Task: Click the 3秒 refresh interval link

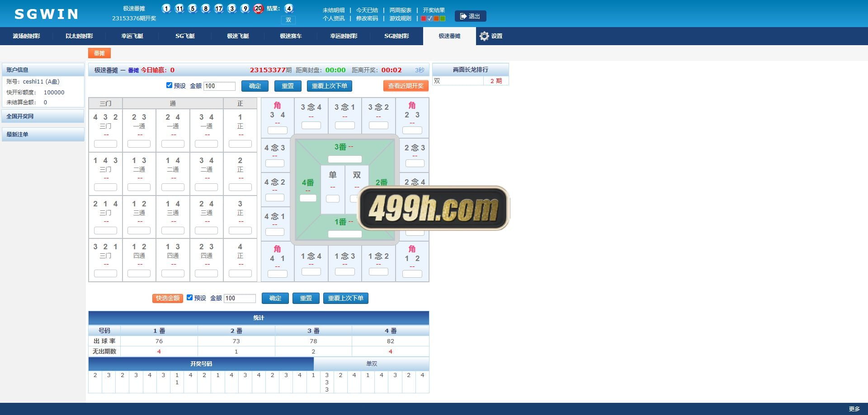Action: pyautogui.click(x=420, y=70)
